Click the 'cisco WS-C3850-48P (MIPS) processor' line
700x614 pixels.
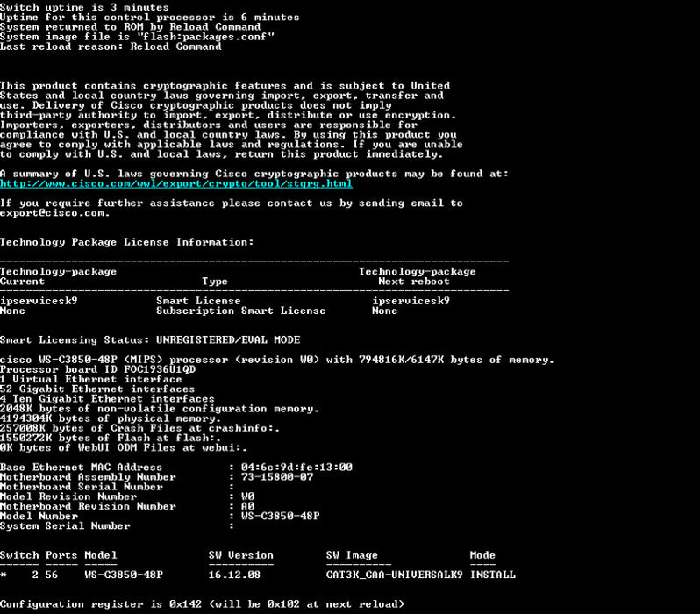click(x=277, y=360)
